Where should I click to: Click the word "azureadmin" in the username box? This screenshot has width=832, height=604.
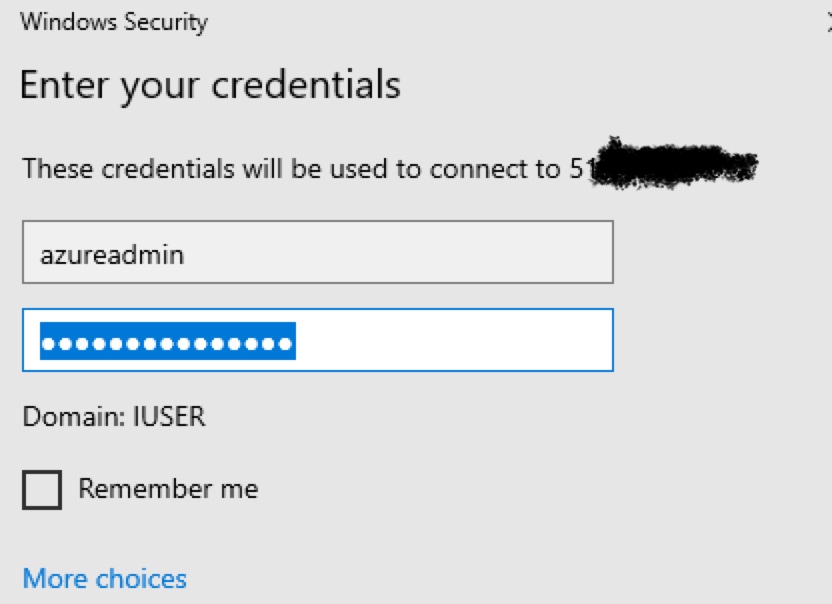[112, 255]
